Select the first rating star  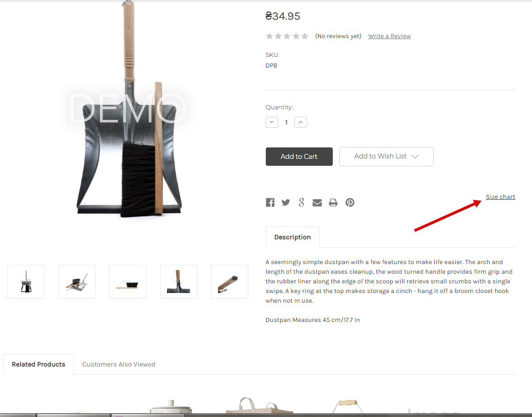[269, 36]
